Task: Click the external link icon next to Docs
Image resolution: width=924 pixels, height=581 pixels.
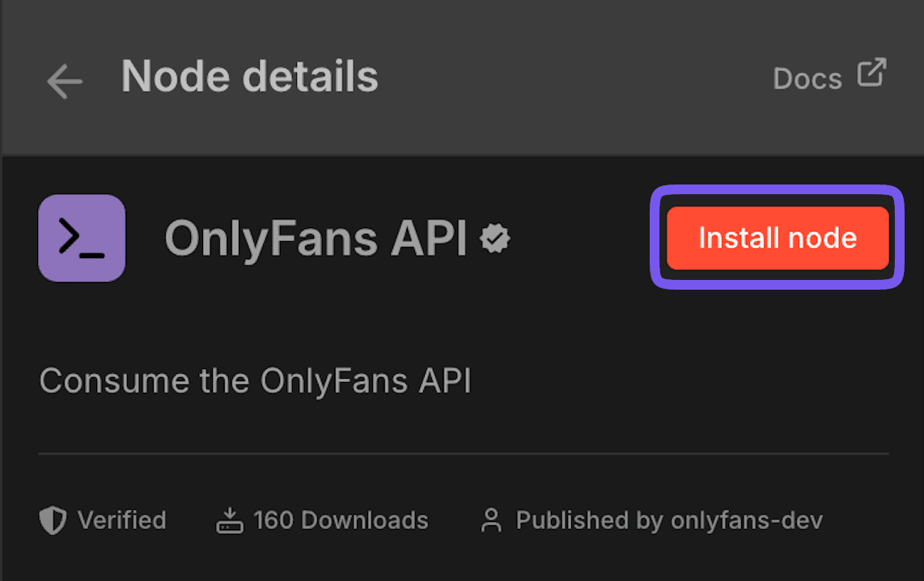Action: [871, 73]
